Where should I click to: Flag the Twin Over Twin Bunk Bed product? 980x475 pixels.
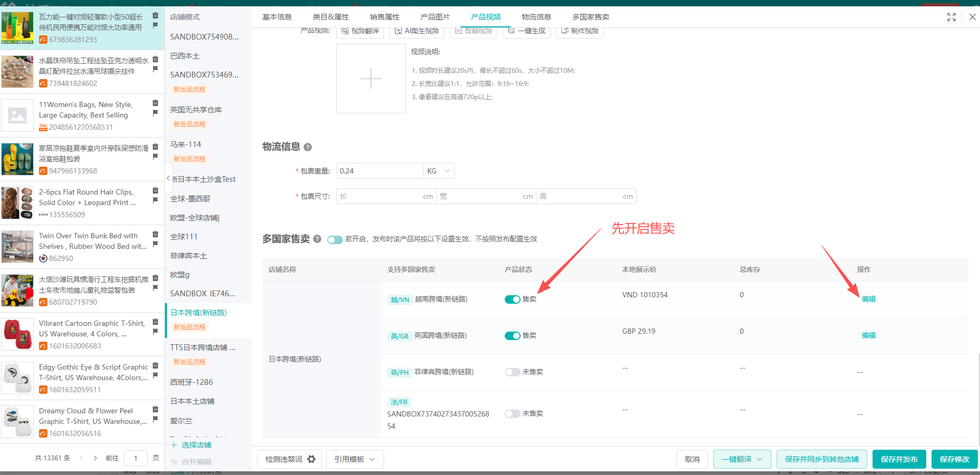[155, 244]
